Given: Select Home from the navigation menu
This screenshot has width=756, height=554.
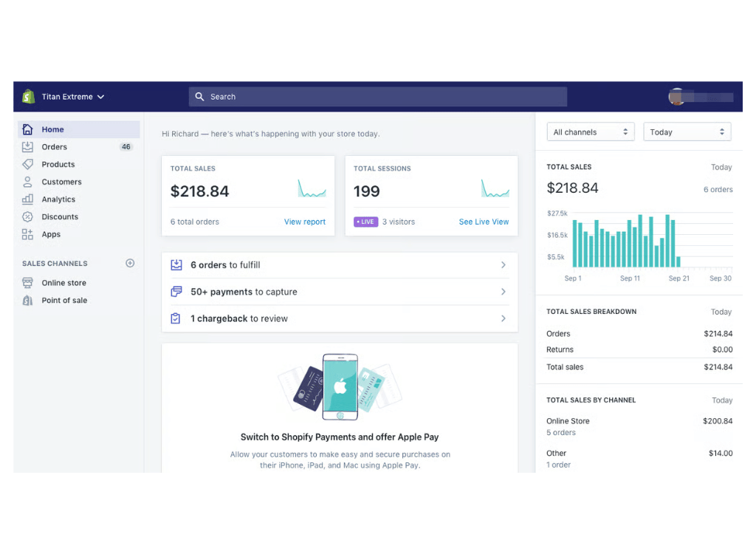Looking at the screenshot, I should [52, 129].
